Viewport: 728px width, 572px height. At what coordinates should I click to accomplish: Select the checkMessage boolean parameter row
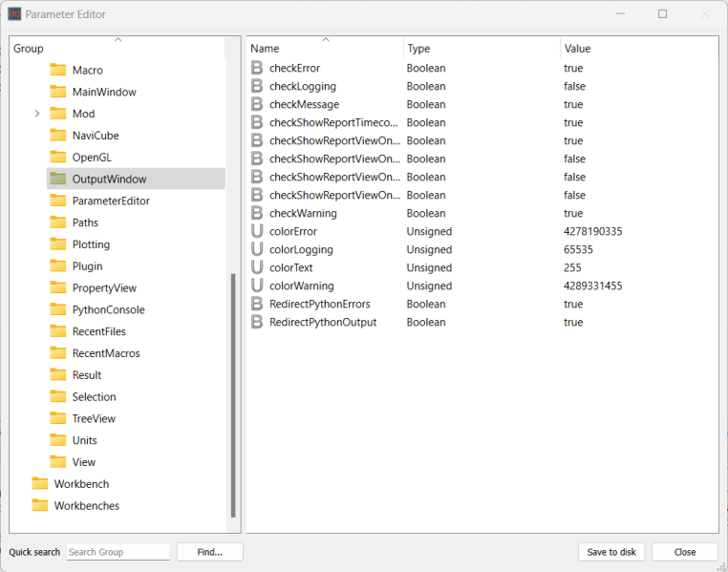(304, 104)
